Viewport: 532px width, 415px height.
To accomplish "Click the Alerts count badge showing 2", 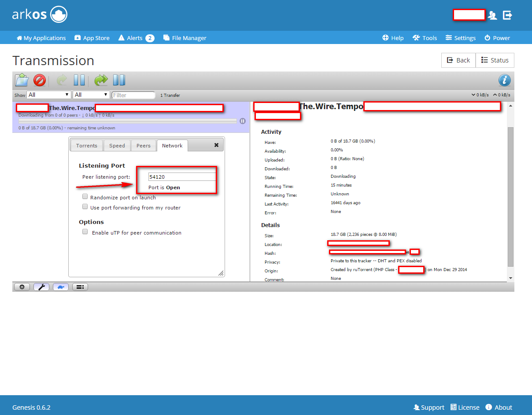I will 150,38.
